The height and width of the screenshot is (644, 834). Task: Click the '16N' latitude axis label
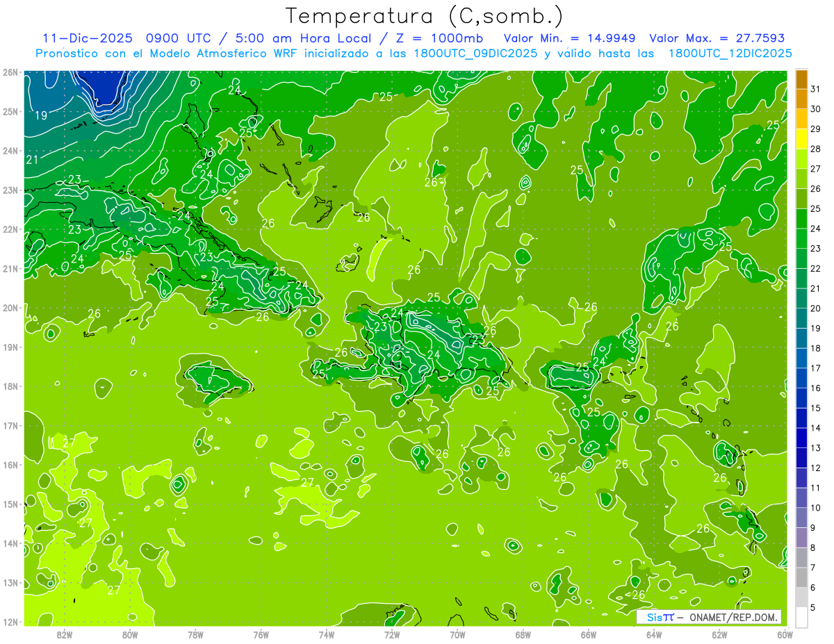(x=10, y=465)
